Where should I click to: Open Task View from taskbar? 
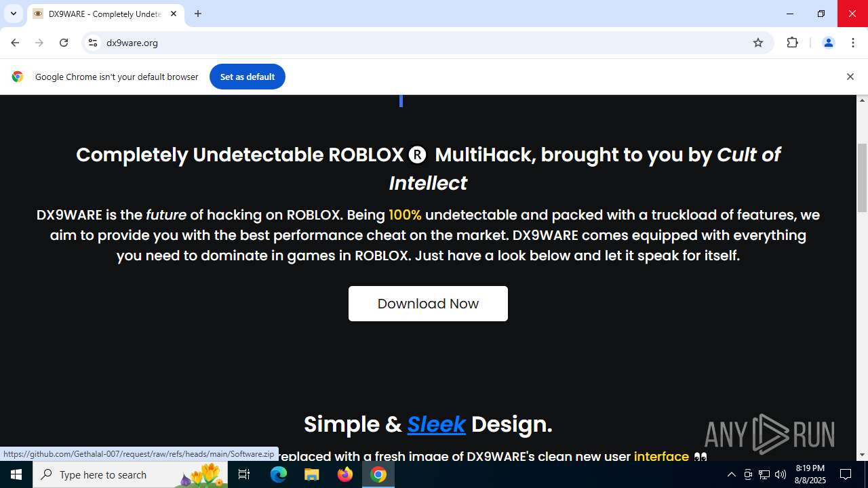(244, 474)
